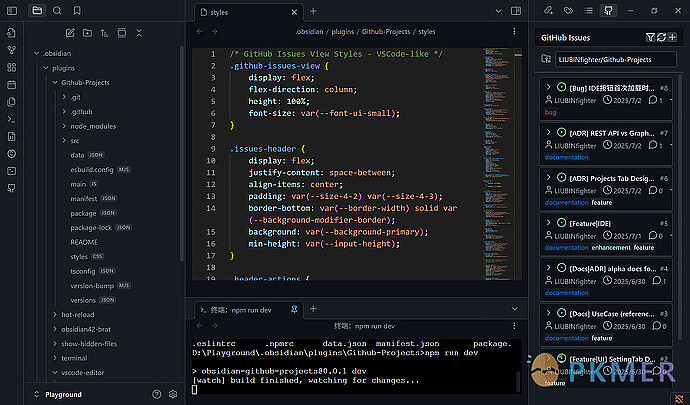The width and height of the screenshot is (690, 405).
Task: Collapse the Github-Projects folder
Action: (55, 82)
